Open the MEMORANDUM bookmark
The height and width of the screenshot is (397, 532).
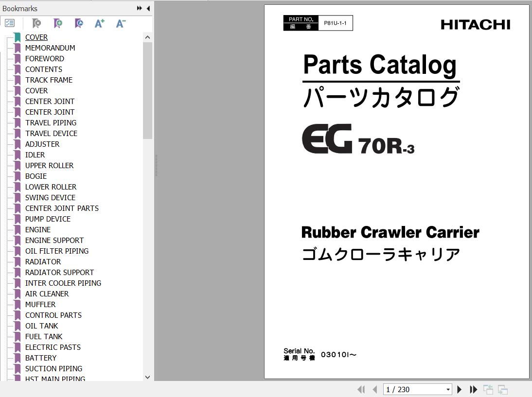[50, 48]
